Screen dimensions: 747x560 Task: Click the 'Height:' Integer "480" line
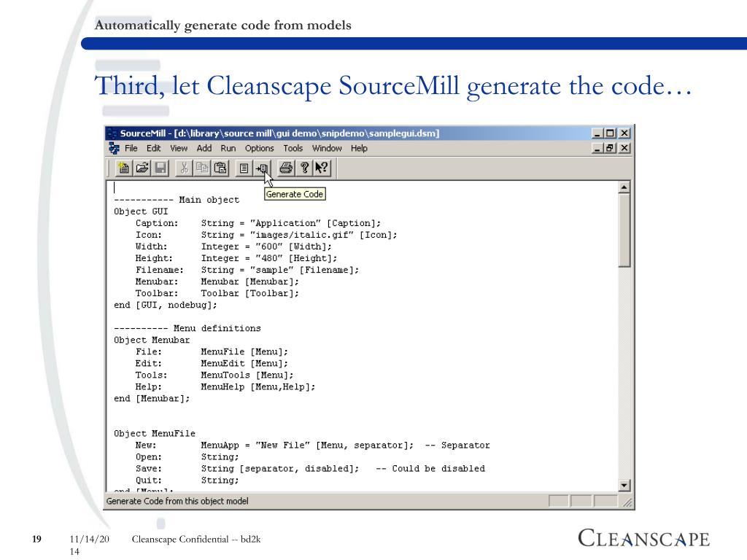[x=236, y=258]
